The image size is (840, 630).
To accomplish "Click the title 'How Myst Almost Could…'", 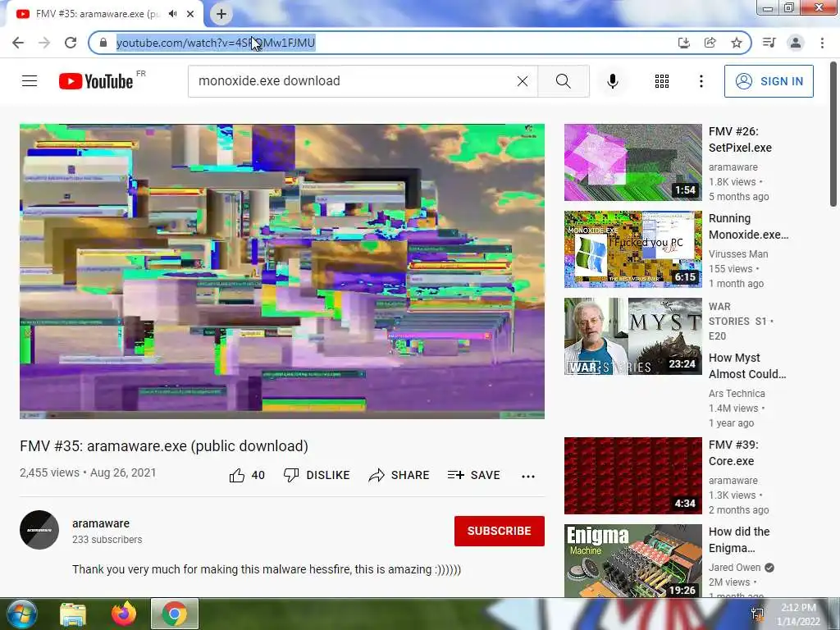I will 747,366.
